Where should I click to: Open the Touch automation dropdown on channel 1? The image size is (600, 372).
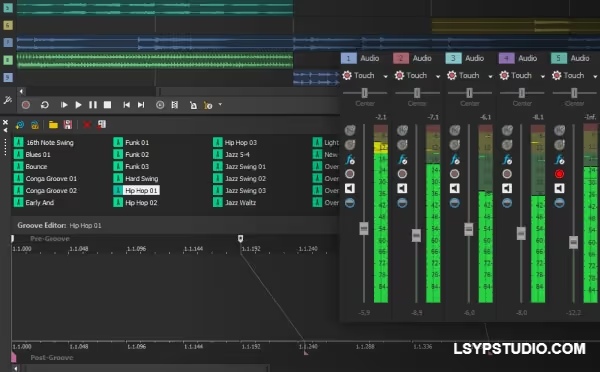pyautogui.click(x=385, y=77)
